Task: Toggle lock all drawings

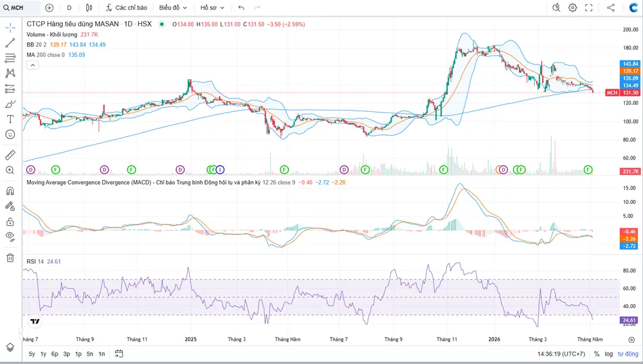Action: pos(10,222)
